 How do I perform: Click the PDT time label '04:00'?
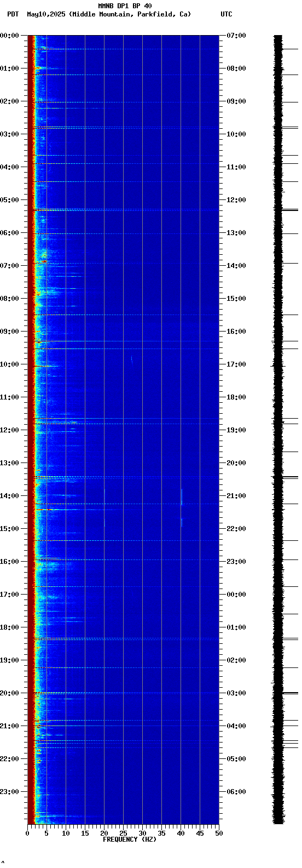coord(9,167)
